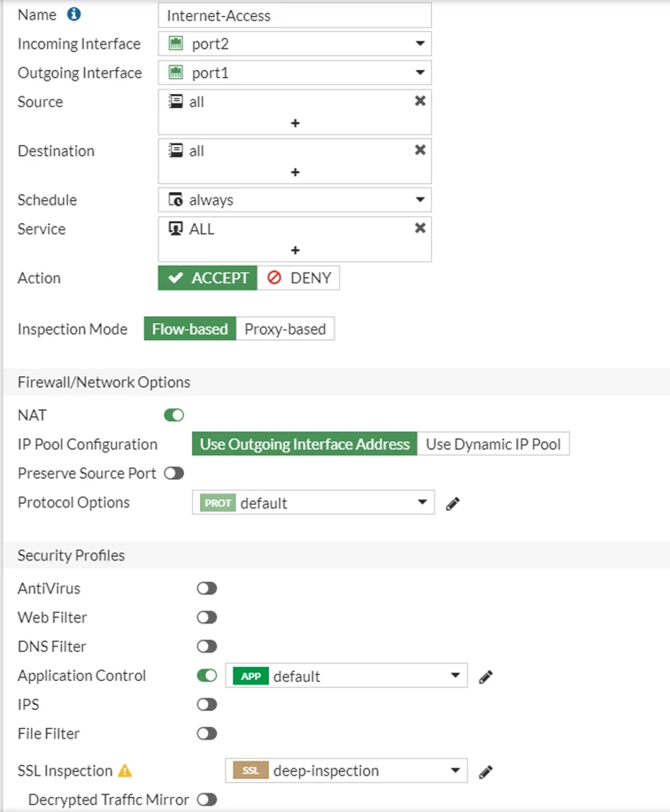Click the Source address icon
670x812 pixels.
pos(176,102)
